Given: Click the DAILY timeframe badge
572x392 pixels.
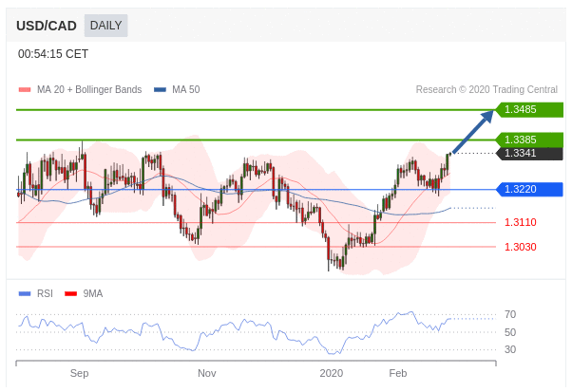Looking at the screenshot, I should (x=105, y=26).
